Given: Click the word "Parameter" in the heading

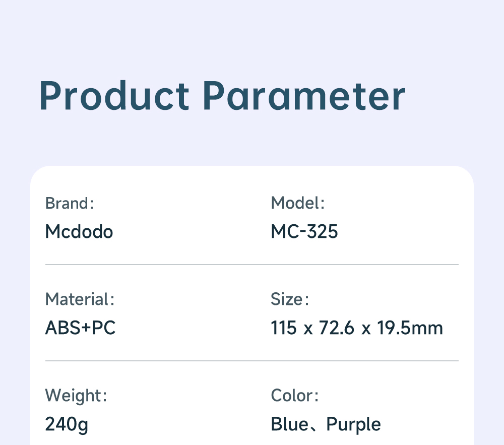Looking at the screenshot, I should coord(304,96).
